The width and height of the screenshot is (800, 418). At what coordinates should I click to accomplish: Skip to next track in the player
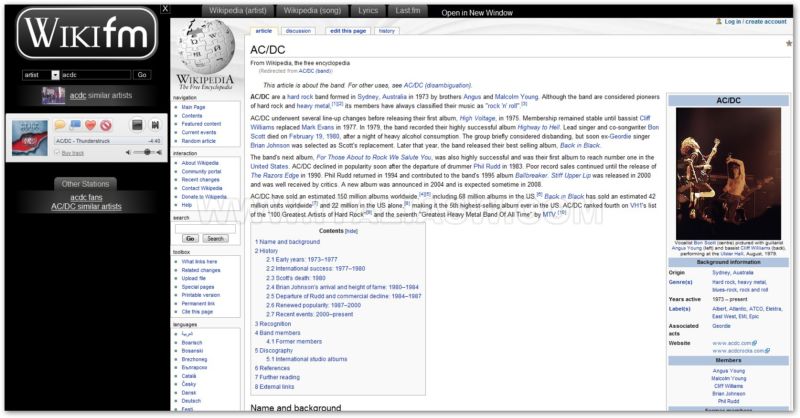155,125
